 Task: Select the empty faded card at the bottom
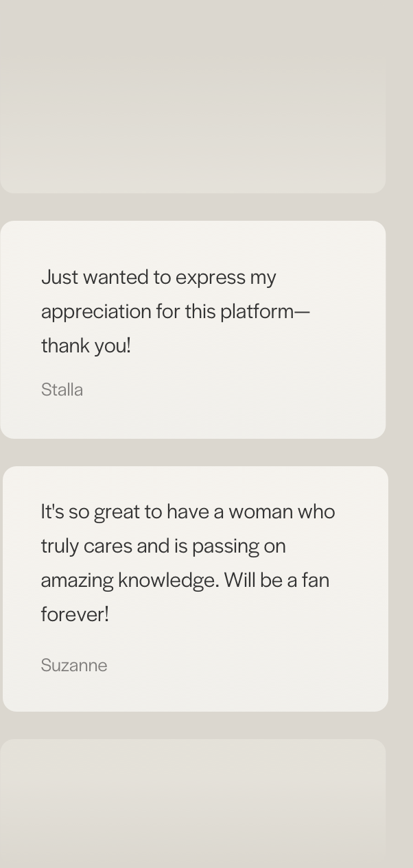[x=193, y=804]
